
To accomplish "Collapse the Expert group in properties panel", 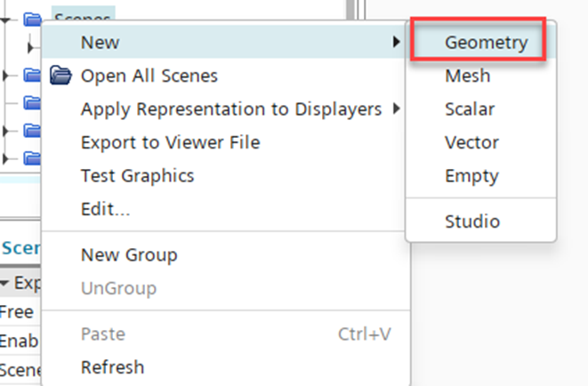I will pyautogui.click(x=7, y=284).
